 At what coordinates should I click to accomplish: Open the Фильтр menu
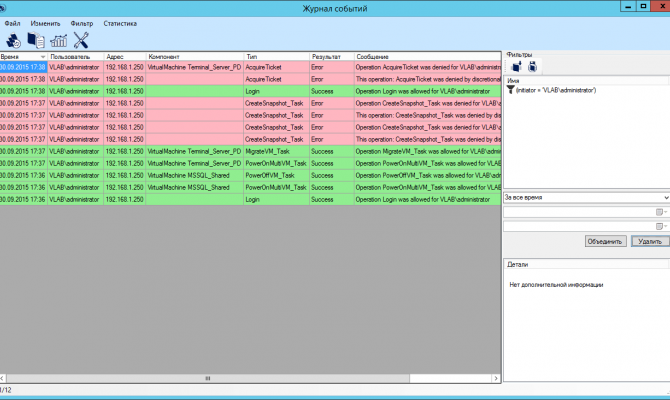tap(82, 24)
